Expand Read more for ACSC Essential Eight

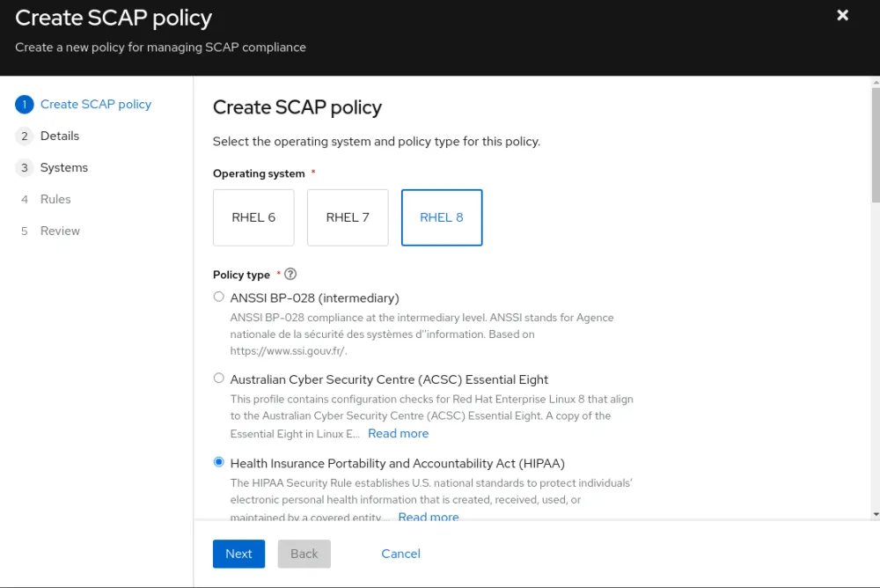coord(398,433)
